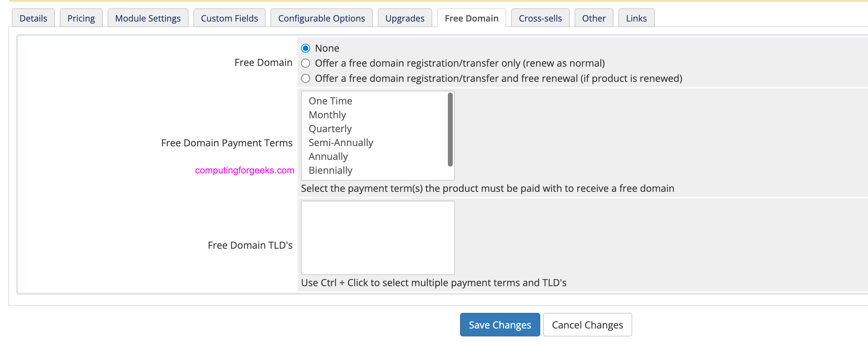
Task: Click the payment terms list scrollbar
Action: tap(450, 129)
